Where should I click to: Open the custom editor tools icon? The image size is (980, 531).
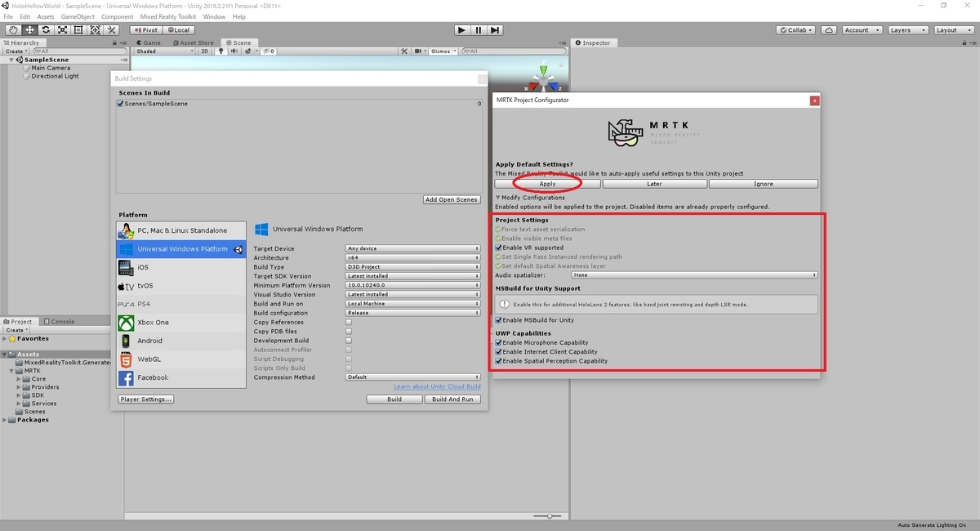[x=112, y=30]
